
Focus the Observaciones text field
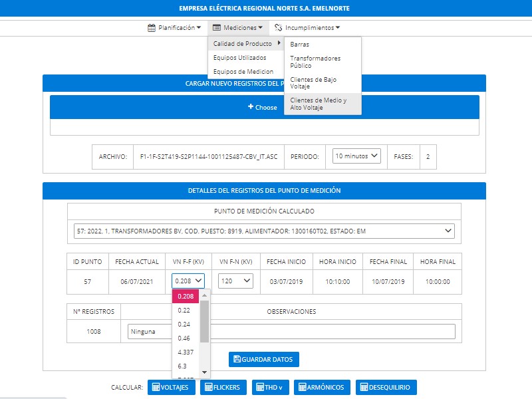coord(291,331)
